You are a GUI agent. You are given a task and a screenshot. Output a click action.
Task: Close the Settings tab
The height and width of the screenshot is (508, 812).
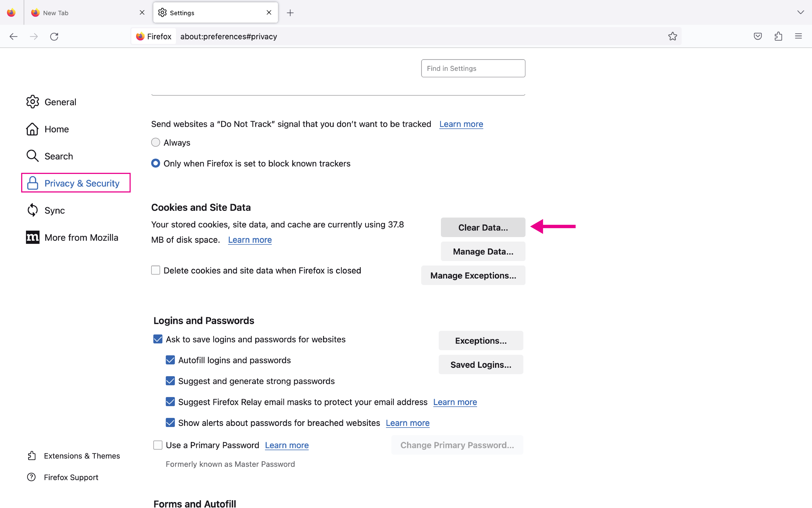(269, 12)
